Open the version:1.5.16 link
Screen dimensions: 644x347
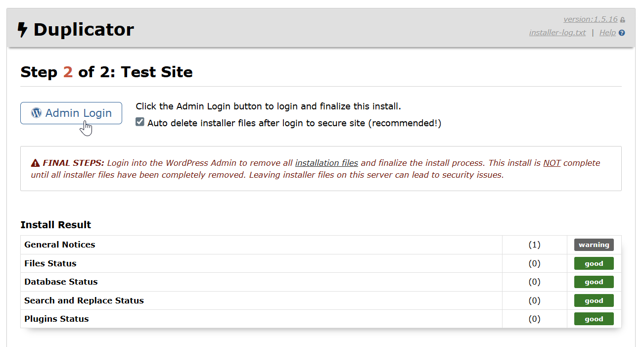coord(591,19)
